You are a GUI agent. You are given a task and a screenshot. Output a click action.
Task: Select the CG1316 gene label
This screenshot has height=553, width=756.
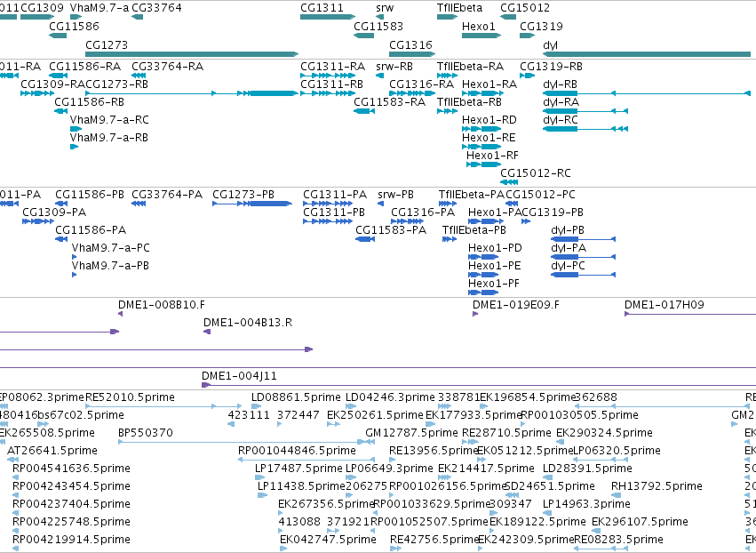point(410,44)
